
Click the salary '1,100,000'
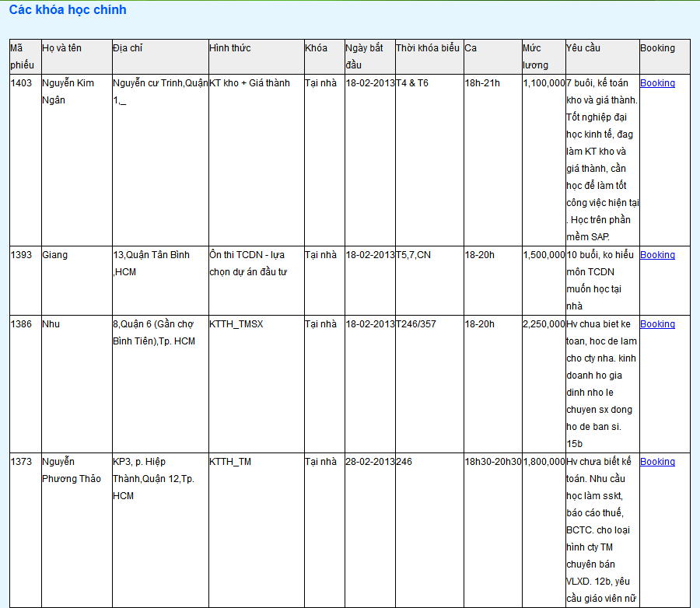544,83
